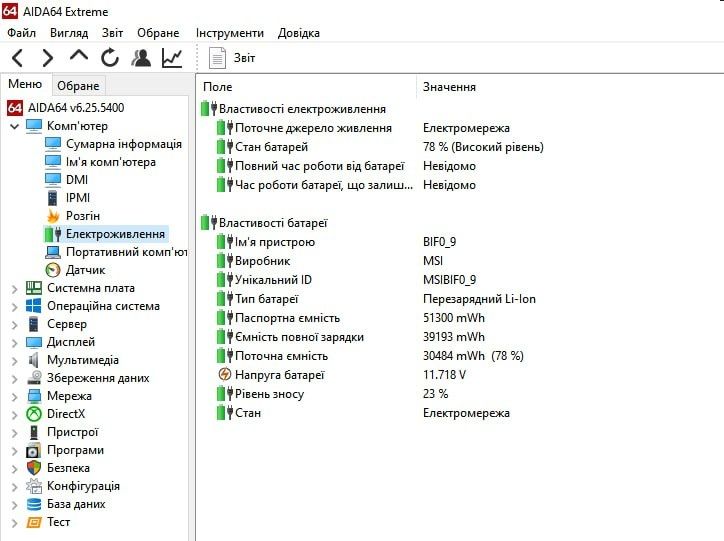This screenshot has width=724, height=541.
Task: Click the Системна плата motherboard icon
Action: click(34, 288)
